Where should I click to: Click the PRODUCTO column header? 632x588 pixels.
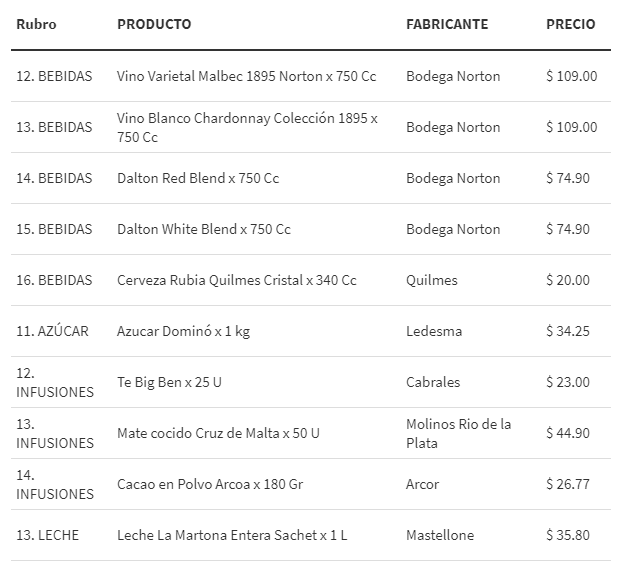tap(154, 24)
